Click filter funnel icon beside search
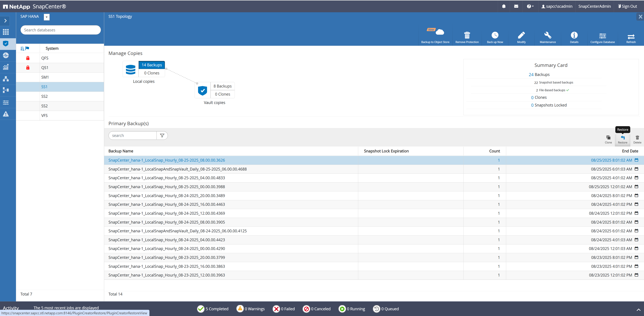Screen dimensions: 644x316 162,135
